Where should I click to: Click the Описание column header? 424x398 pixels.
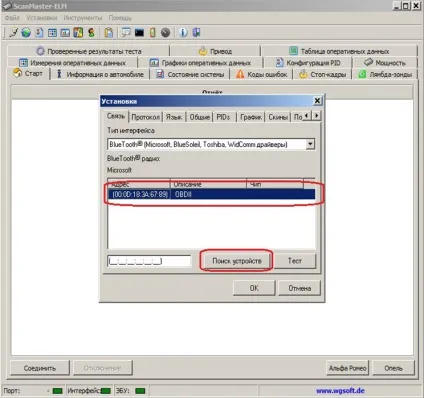click(x=208, y=184)
